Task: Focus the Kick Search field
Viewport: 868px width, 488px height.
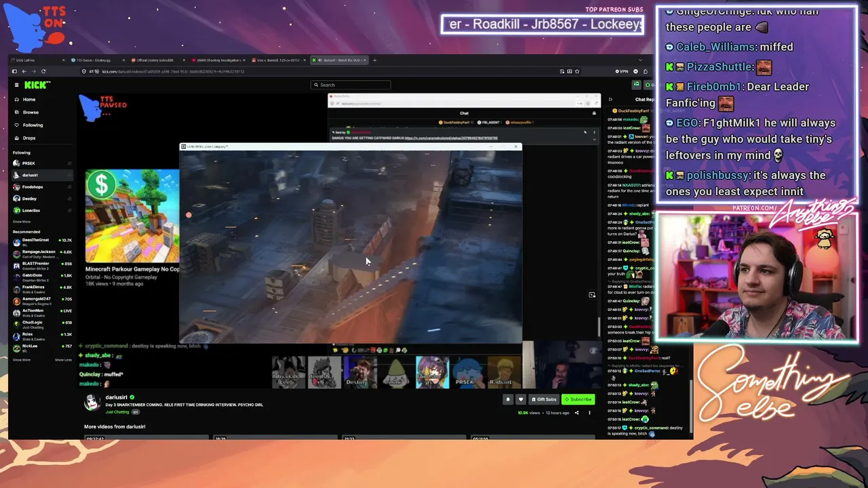Action: [351, 85]
